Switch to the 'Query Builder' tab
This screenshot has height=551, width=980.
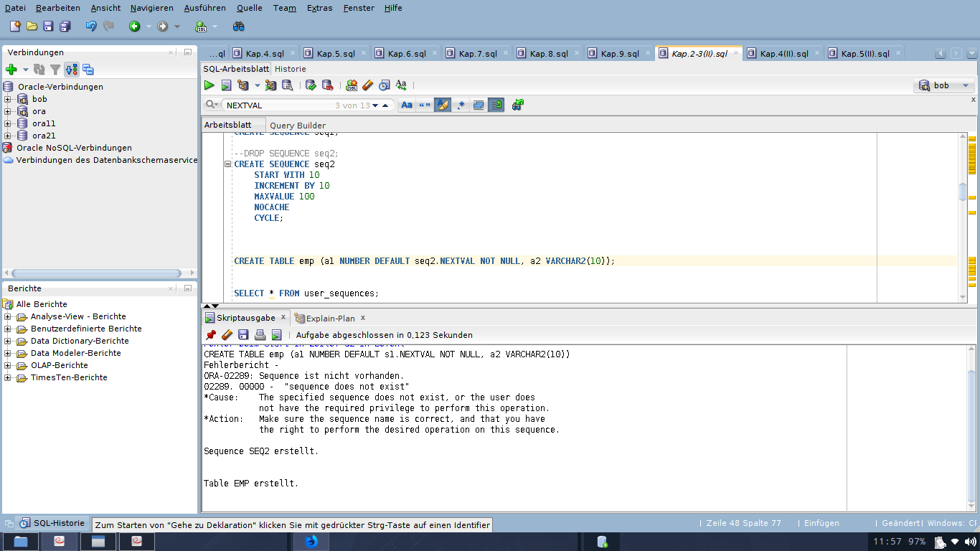297,126
